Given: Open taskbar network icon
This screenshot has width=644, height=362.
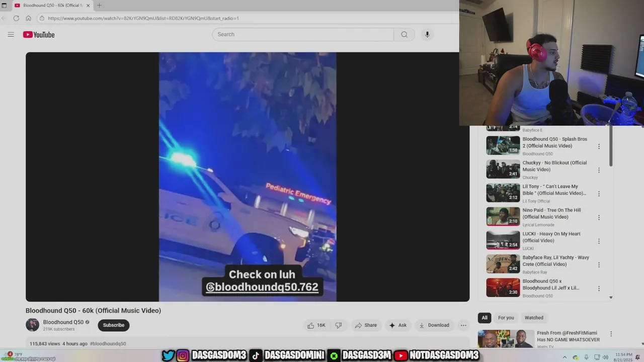Looking at the screenshot, I should click(x=597, y=357).
